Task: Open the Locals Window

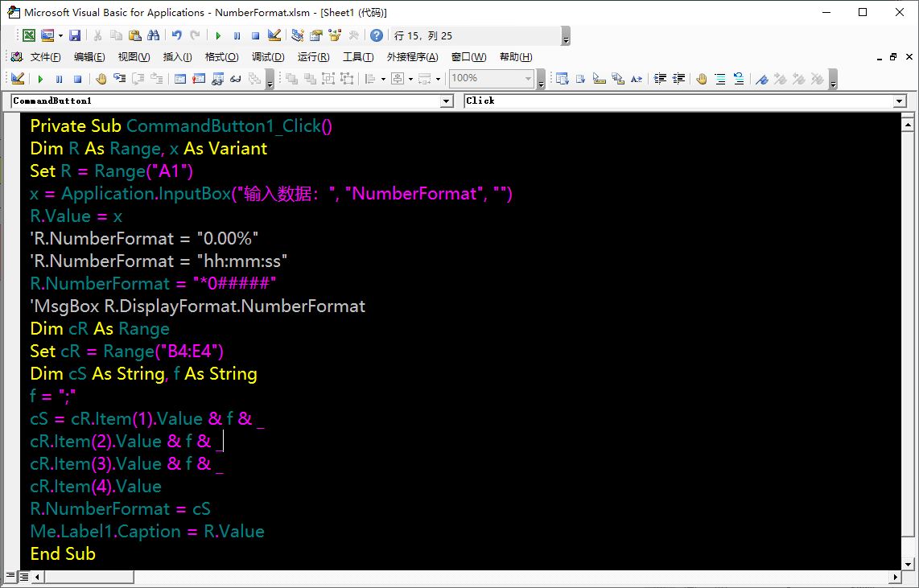Action: 180,79
